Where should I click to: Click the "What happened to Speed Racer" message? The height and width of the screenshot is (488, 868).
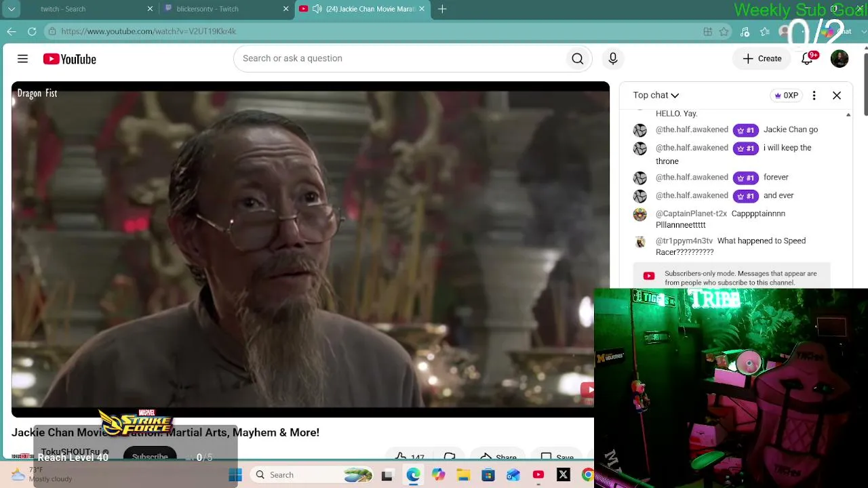pos(731,246)
